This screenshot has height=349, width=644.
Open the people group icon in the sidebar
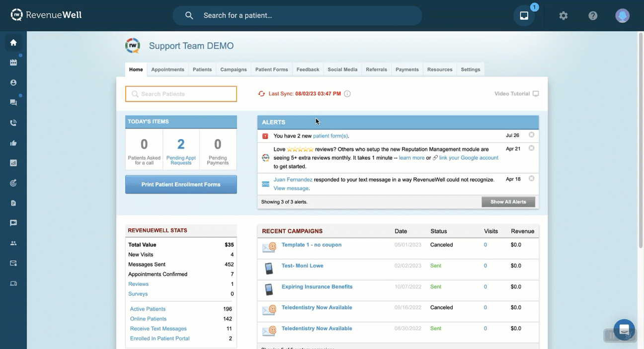[13, 243]
